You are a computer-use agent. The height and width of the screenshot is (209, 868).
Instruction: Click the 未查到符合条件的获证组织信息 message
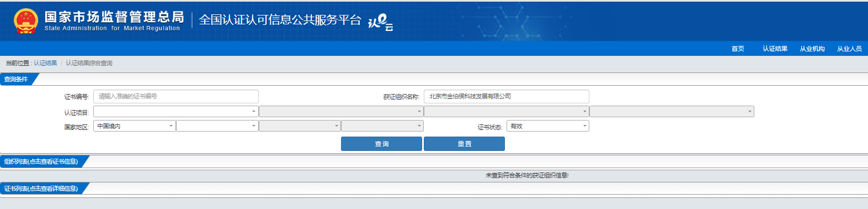527,175
